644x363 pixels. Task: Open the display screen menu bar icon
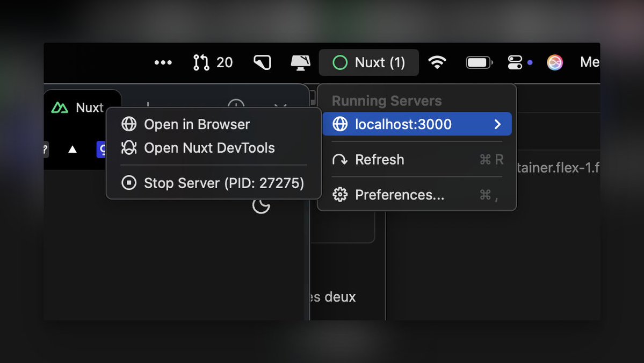pos(301,62)
